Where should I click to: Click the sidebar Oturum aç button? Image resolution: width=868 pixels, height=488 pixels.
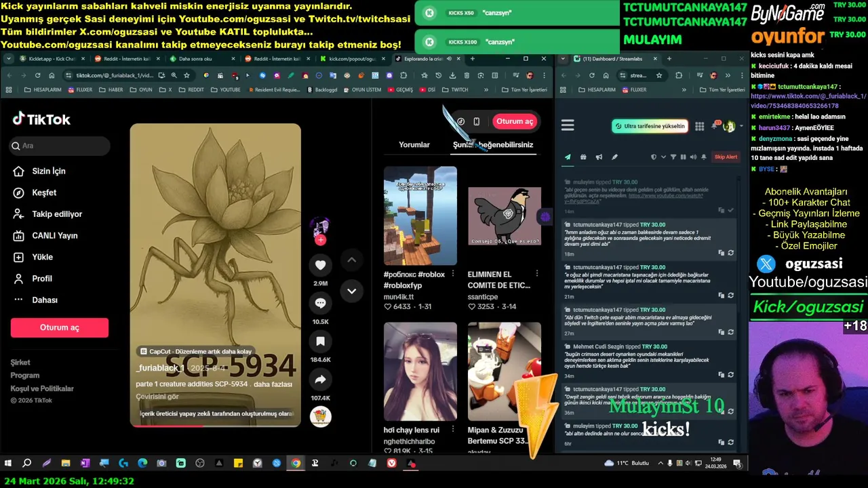pos(60,327)
